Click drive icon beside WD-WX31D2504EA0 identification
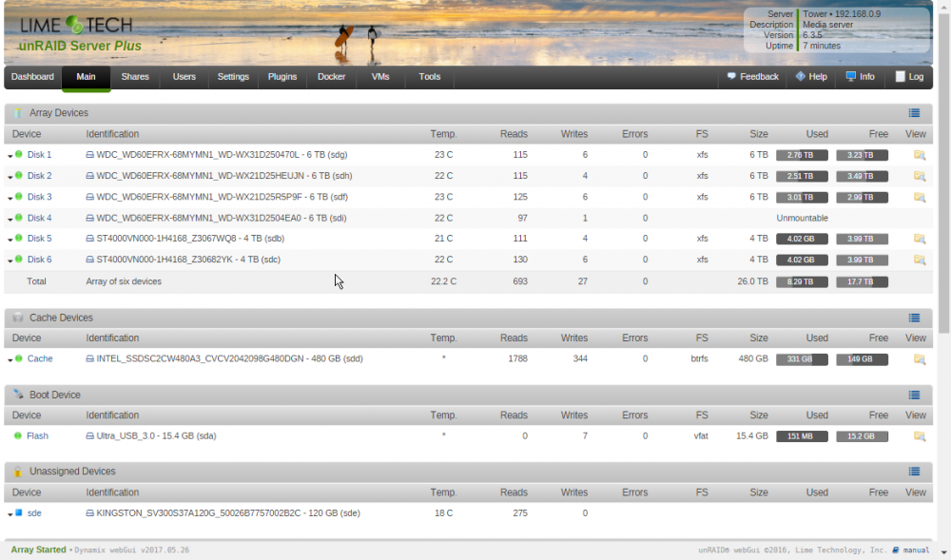The height and width of the screenshot is (560, 951). (89, 218)
